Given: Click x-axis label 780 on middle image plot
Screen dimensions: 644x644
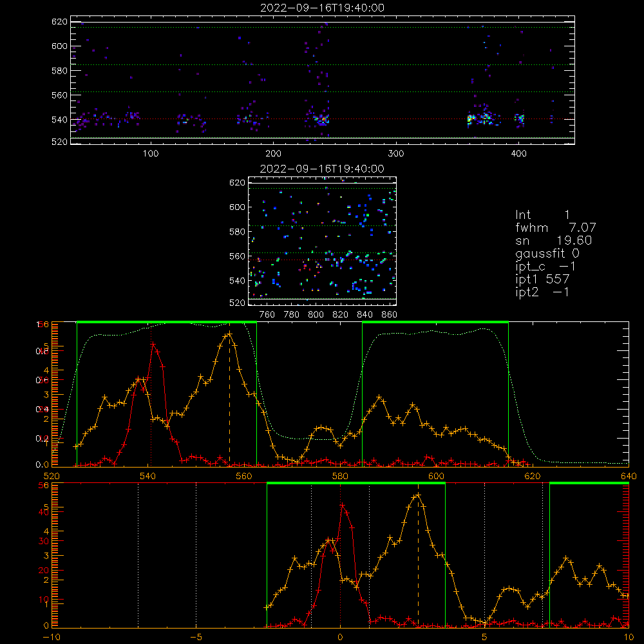Looking at the screenshot, I should click(x=292, y=315).
